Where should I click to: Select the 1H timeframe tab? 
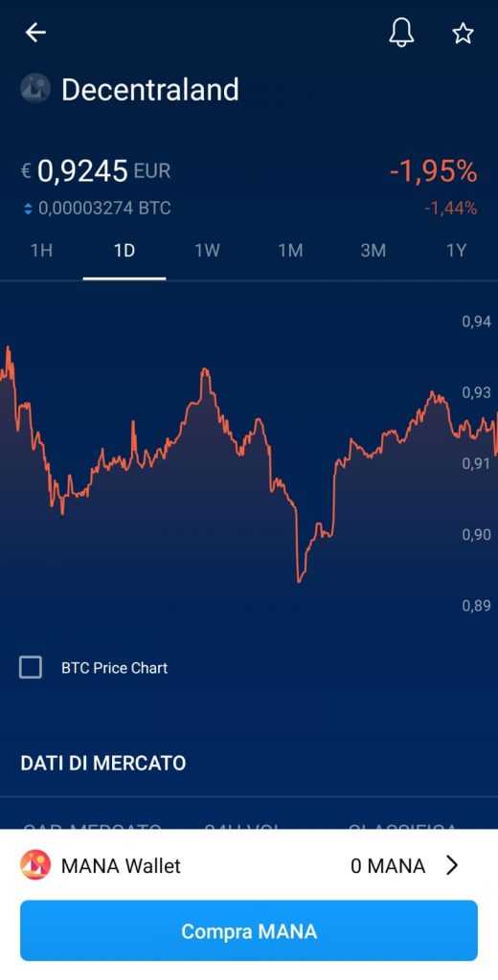[41, 251]
